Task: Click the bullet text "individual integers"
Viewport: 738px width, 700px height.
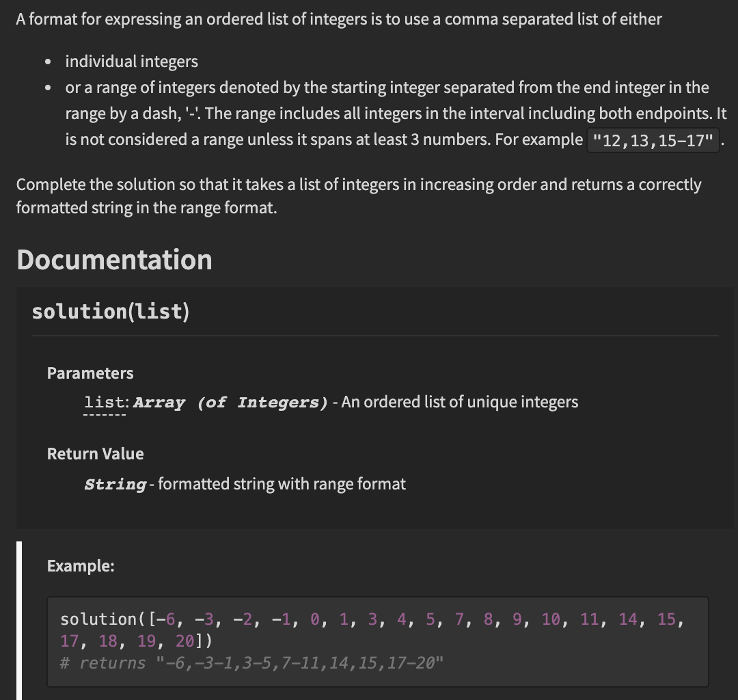Action: click(x=131, y=62)
